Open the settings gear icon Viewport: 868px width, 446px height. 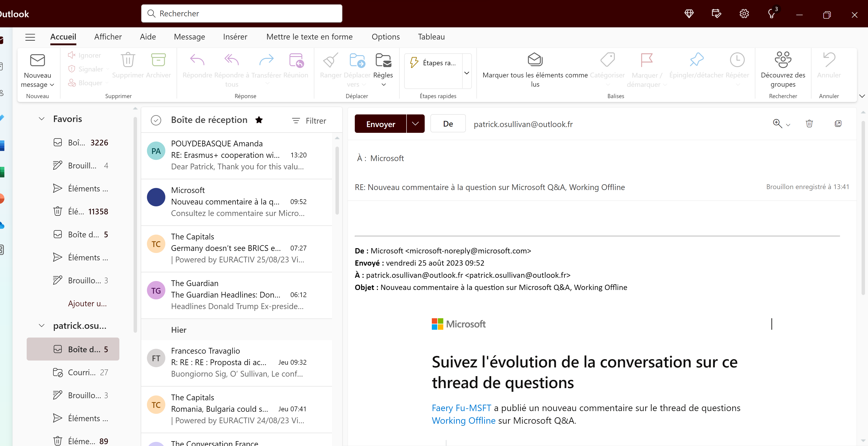(744, 14)
